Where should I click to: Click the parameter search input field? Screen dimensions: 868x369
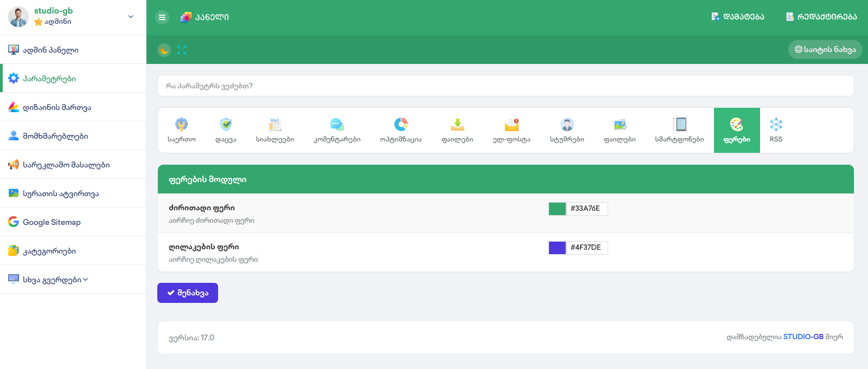(x=506, y=86)
